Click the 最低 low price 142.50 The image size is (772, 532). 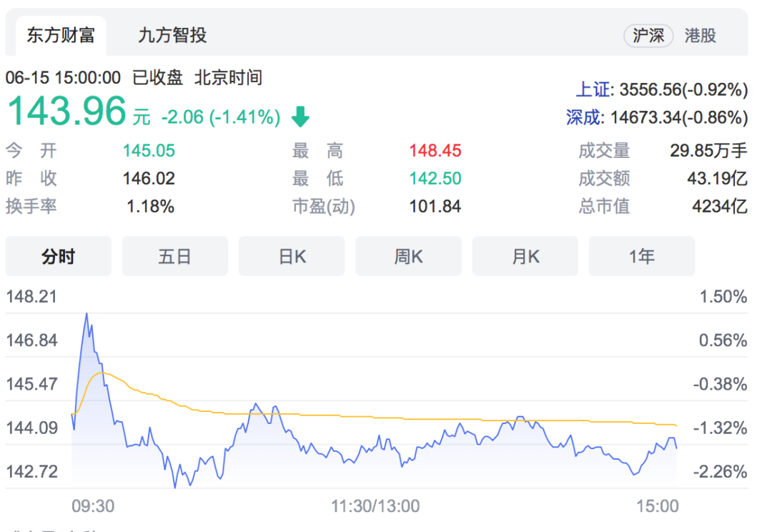pyautogui.click(x=435, y=179)
